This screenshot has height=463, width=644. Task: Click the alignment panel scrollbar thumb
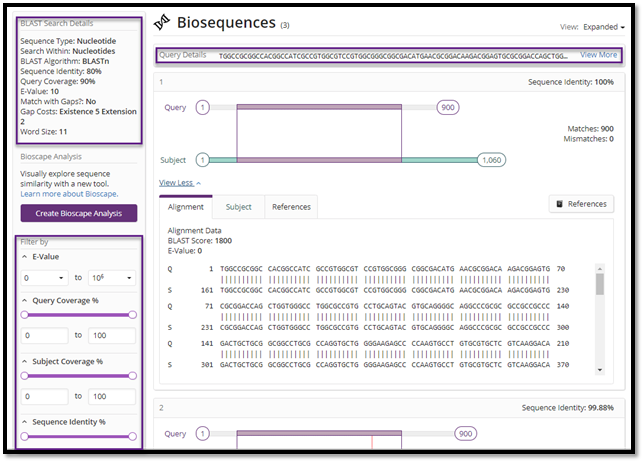pos(600,284)
